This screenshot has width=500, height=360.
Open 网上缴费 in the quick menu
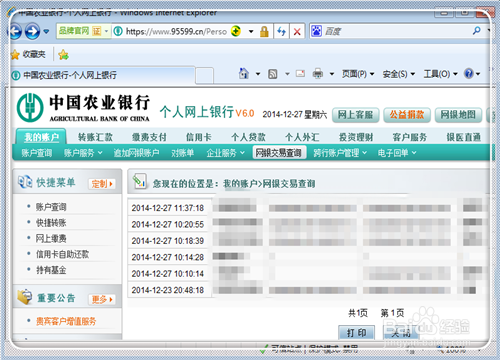51,238
